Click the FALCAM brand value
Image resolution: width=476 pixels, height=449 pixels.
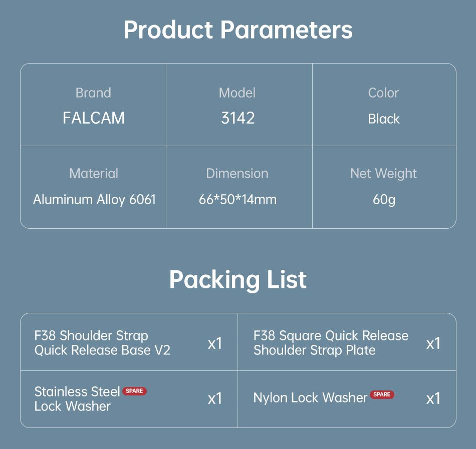(x=94, y=118)
